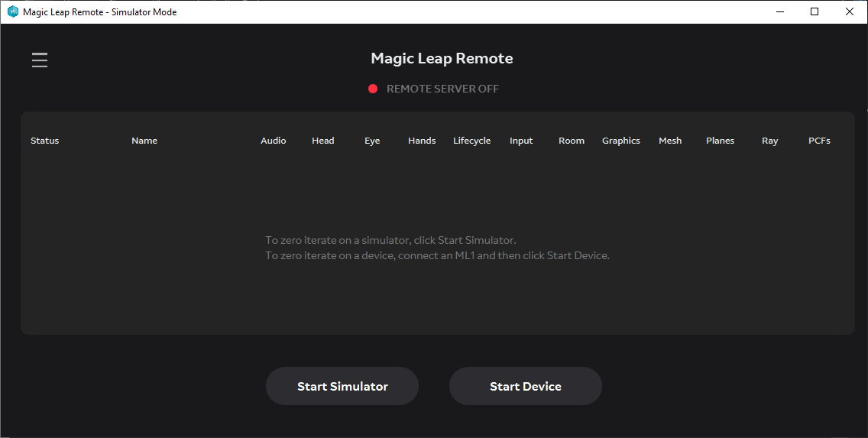Click the Magic Leap Remote heading
Screen dimensions: 868x438
click(442, 58)
